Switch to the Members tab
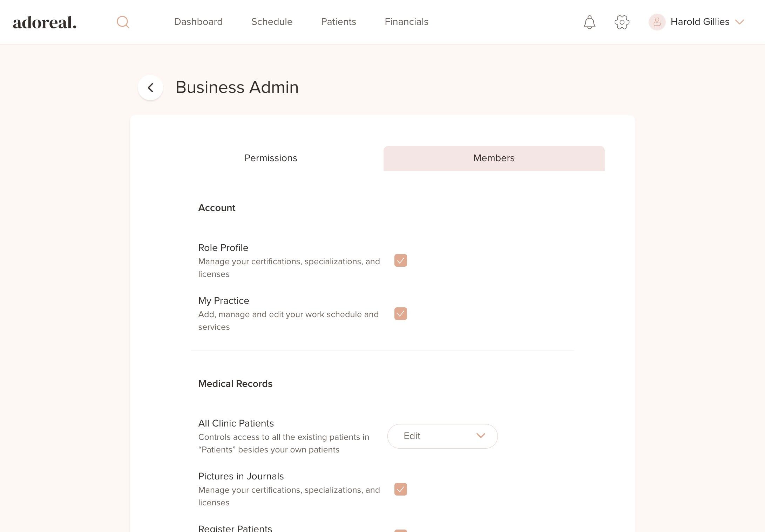 click(494, 158)
